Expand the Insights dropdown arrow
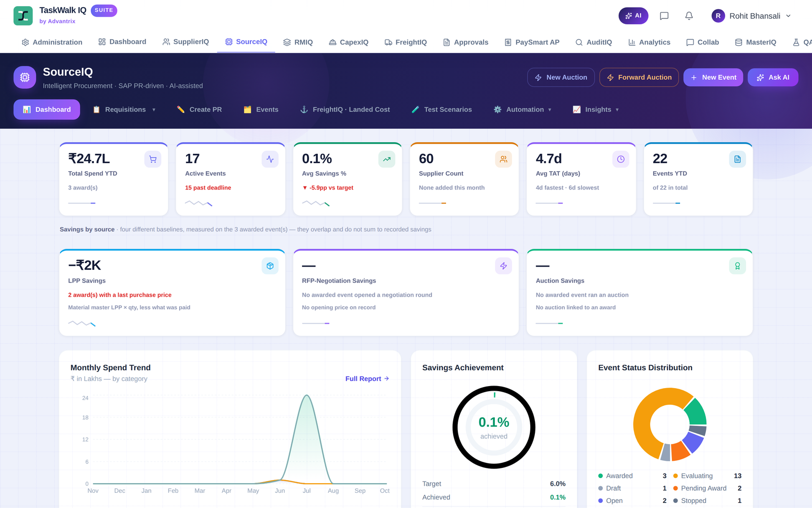The width and height of the screenshot is (812, 508). 617,110
